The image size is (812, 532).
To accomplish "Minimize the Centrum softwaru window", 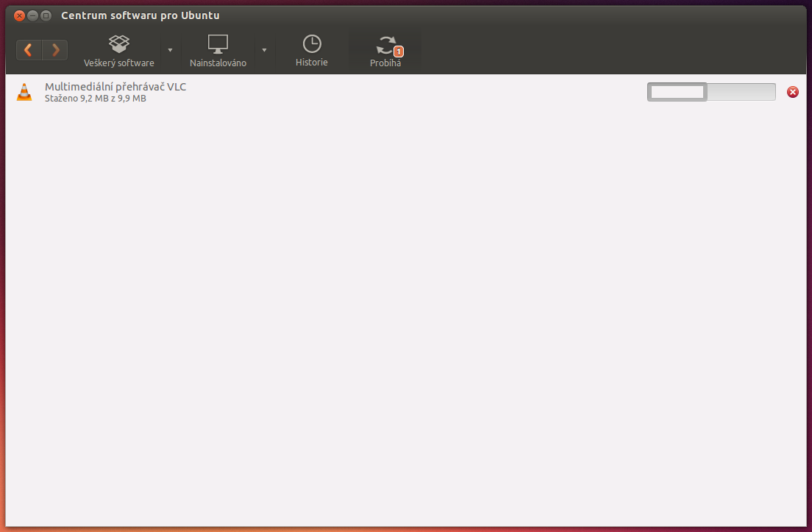I will 32,15.
